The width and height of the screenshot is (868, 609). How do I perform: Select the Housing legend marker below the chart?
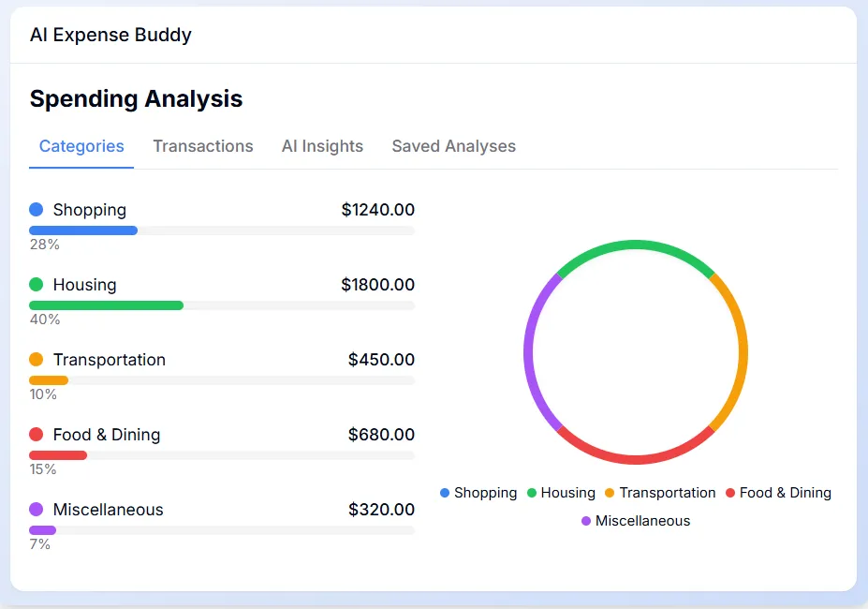(531, 492)
